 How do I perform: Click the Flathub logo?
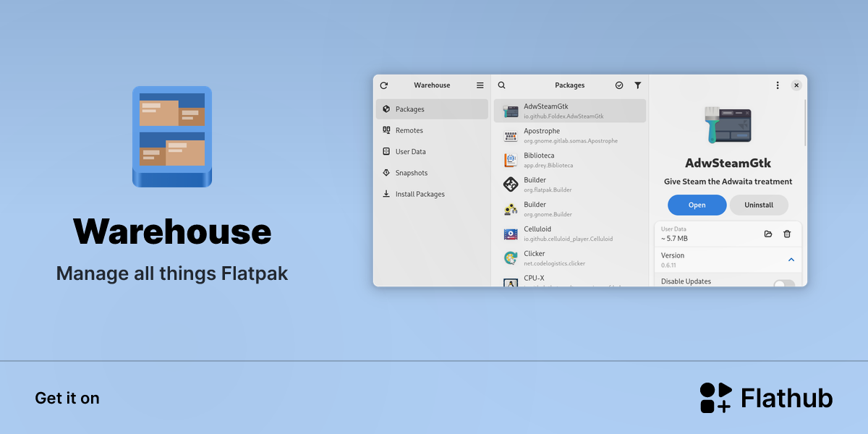point(766,398)
